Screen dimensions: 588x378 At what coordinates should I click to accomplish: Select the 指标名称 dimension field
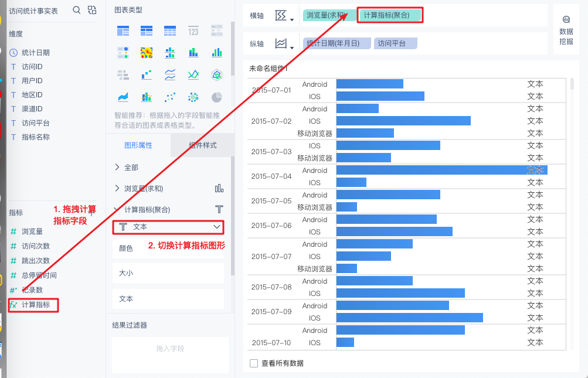36,137
